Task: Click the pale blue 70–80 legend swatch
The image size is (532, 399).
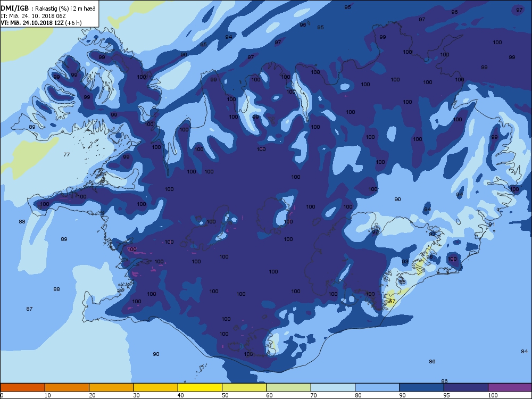Action: [x=333, y=387]
